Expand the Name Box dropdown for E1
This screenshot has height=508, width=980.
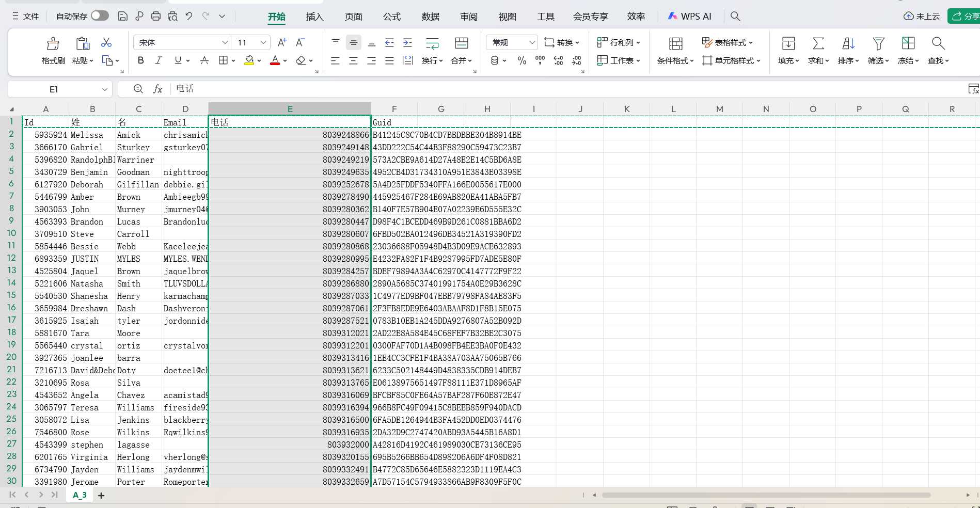105,89
